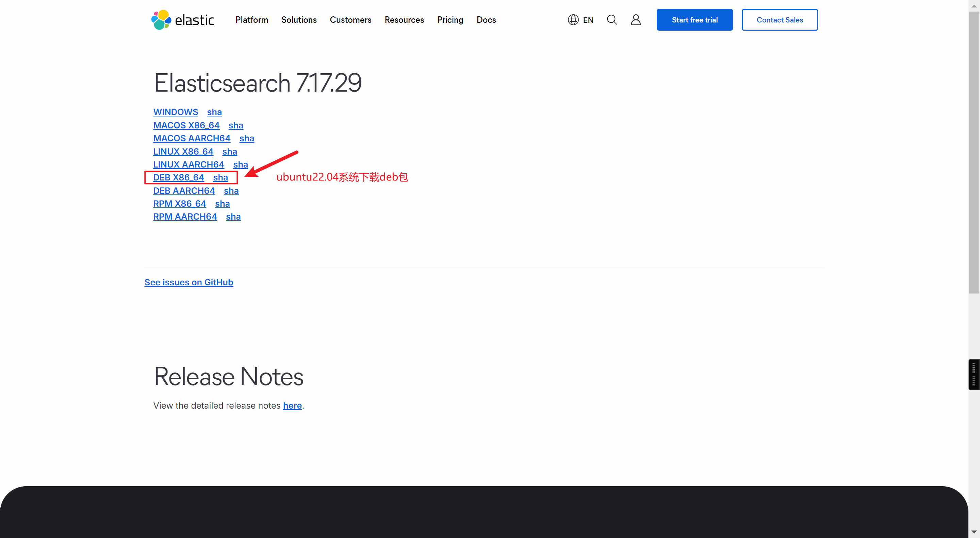The height and width of the screenshot is (538, 980).
Task: Open the sha link for DEB AARCH64
Action: 231,191
